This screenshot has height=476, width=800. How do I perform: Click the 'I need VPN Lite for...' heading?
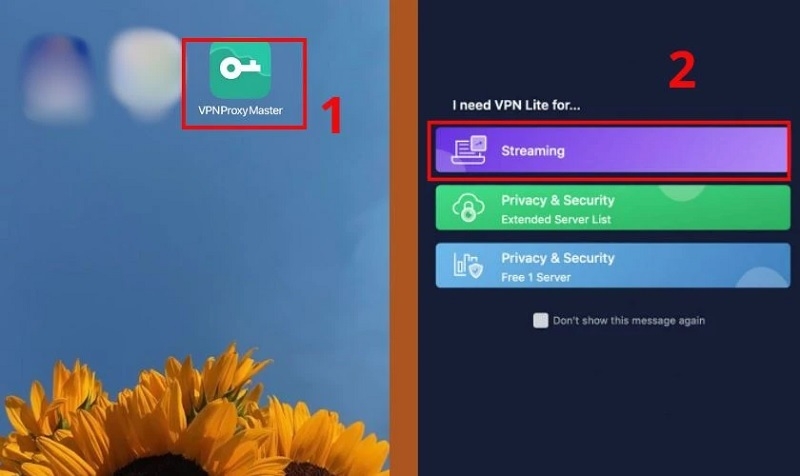[516, 105]
